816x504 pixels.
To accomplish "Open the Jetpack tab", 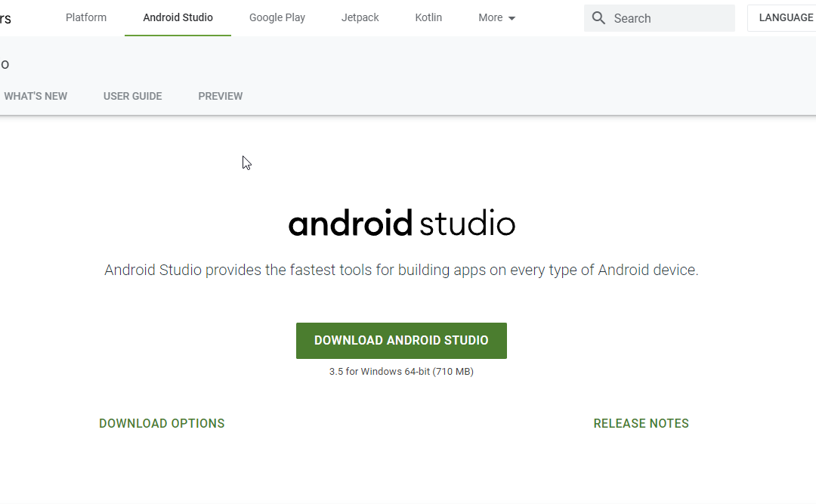I will pos(360,17).
